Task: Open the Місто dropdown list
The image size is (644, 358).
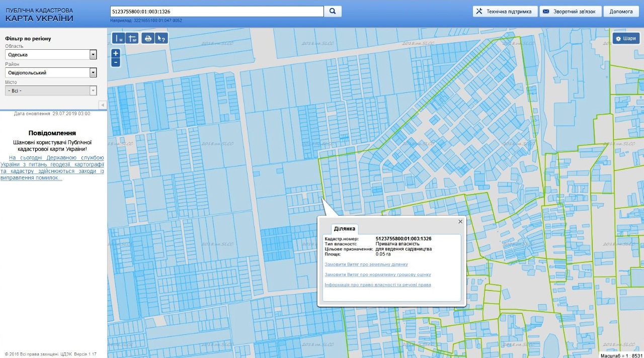Action: coord(93,91)
